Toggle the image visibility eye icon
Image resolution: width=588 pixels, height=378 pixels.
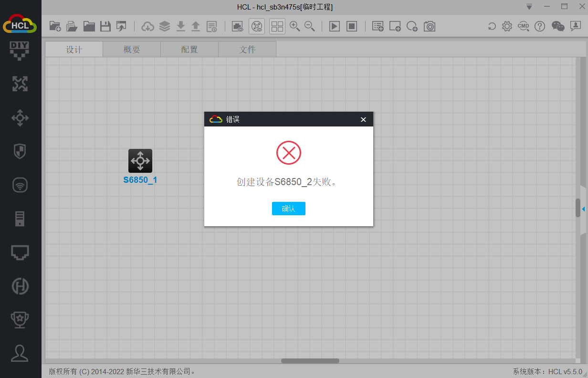pyautogui.click(x=238, y=26)
